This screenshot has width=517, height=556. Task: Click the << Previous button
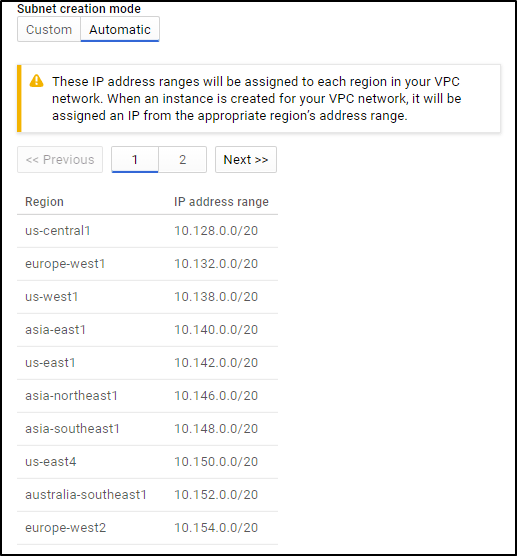[60, 160]
